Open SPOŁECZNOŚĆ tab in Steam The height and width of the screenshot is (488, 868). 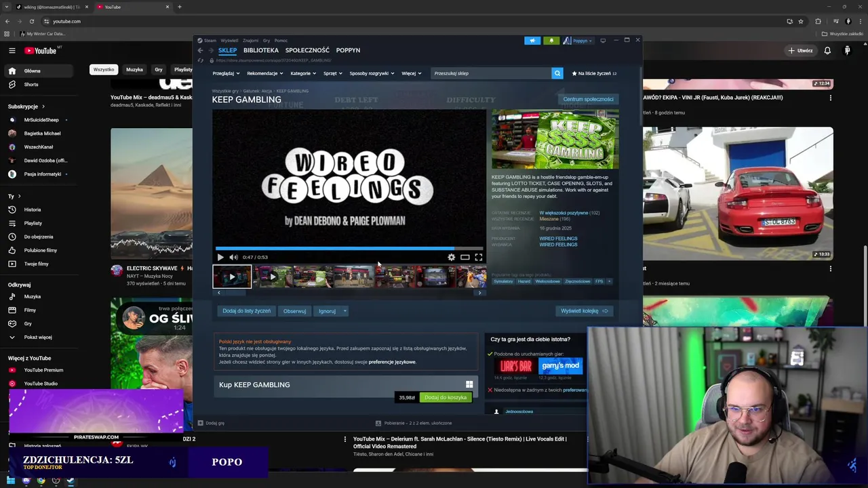307,50
